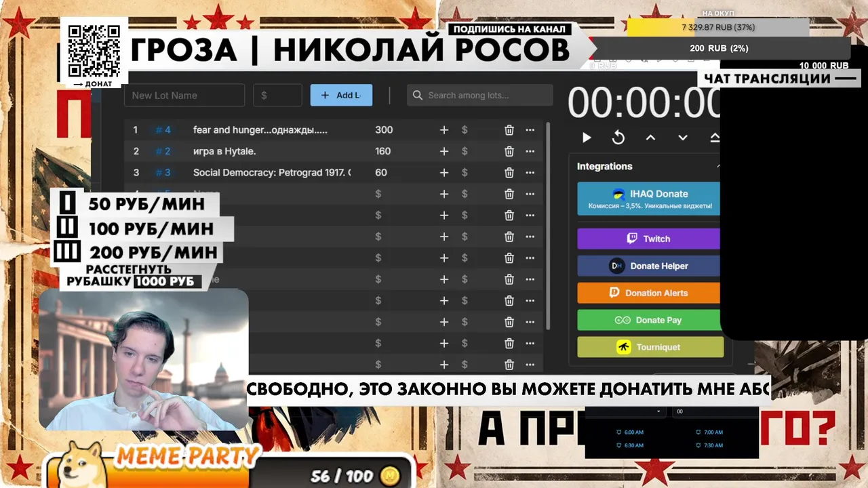This screenshot has width=868, height=488.
Task: Click the #3 lot id
Action: [x=163, y=173]
